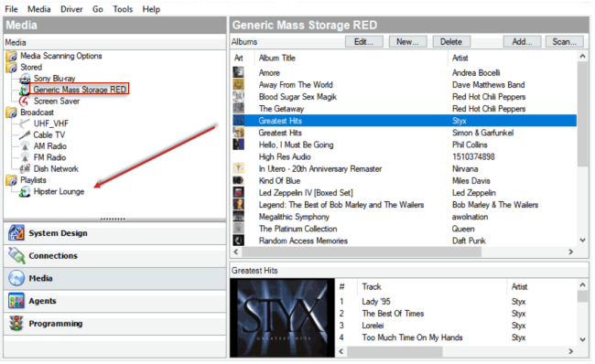Switch to the System Design view

[x=114, y=233]
